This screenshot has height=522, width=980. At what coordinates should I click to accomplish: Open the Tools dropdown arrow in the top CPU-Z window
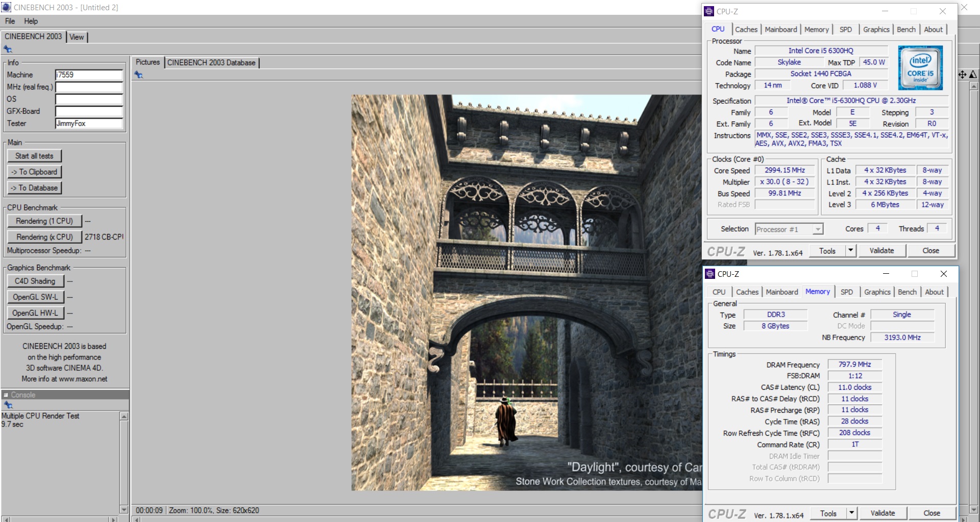pos(850,250)
